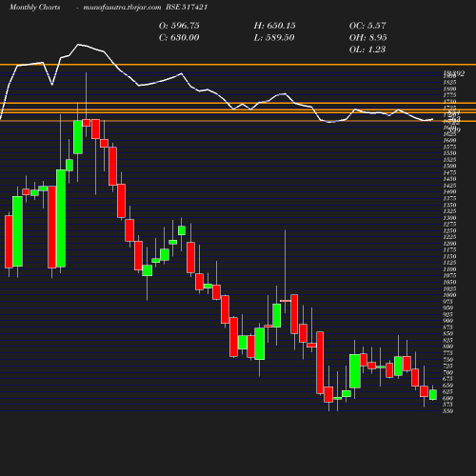Click the "OC: 5.57" reading

[367, 26]
